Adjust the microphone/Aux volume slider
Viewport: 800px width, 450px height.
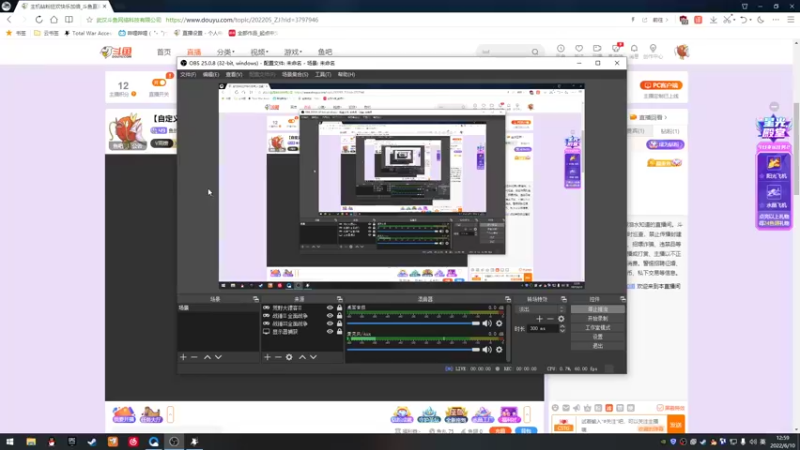pos(414,349)
